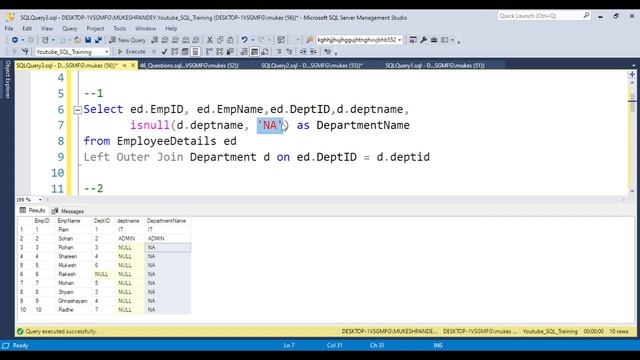The height and width of the screenshot is (360, 640).
Task: Click the Display Estimated Execution Plan icon
Action: [175, 52]
